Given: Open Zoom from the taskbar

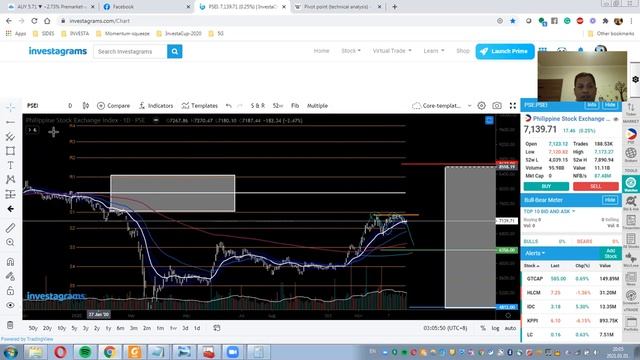Looking at the screenshot, I should [233, 351].
